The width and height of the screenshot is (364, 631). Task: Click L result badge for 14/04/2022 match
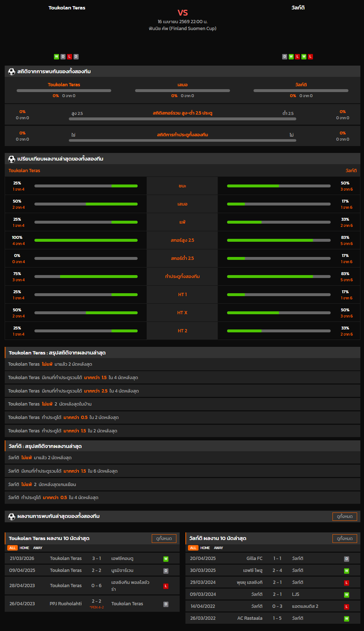pos(347,607)
